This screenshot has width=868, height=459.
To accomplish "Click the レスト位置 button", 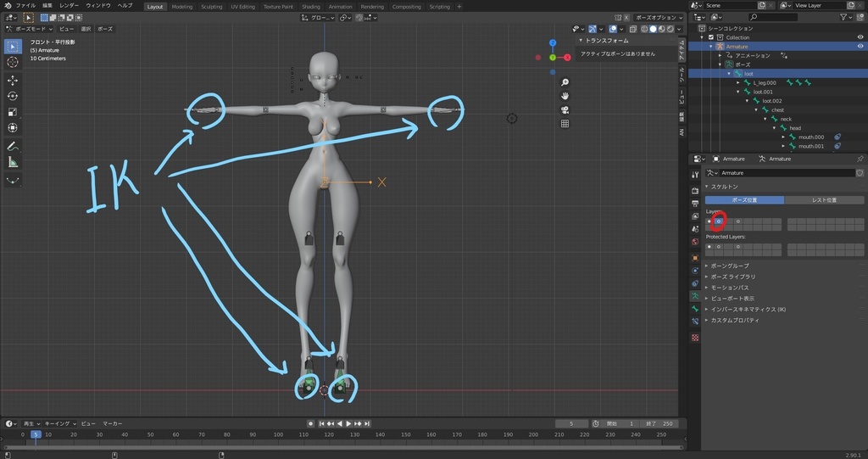I will (824, 199).
